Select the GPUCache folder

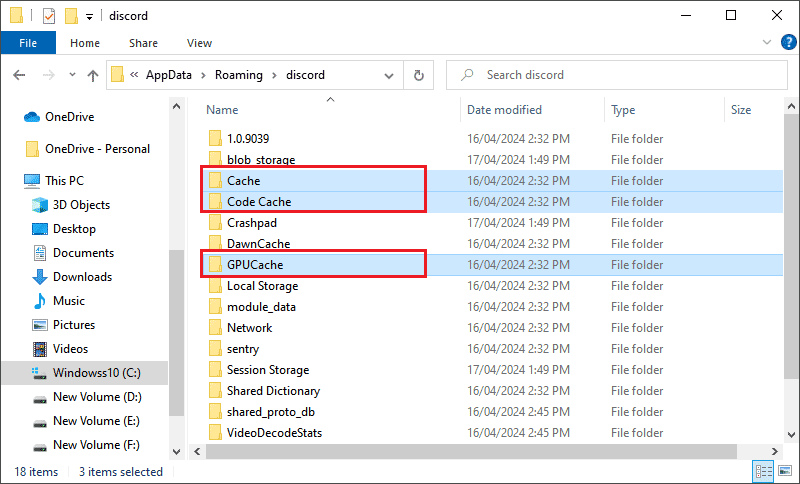point(255,265)
